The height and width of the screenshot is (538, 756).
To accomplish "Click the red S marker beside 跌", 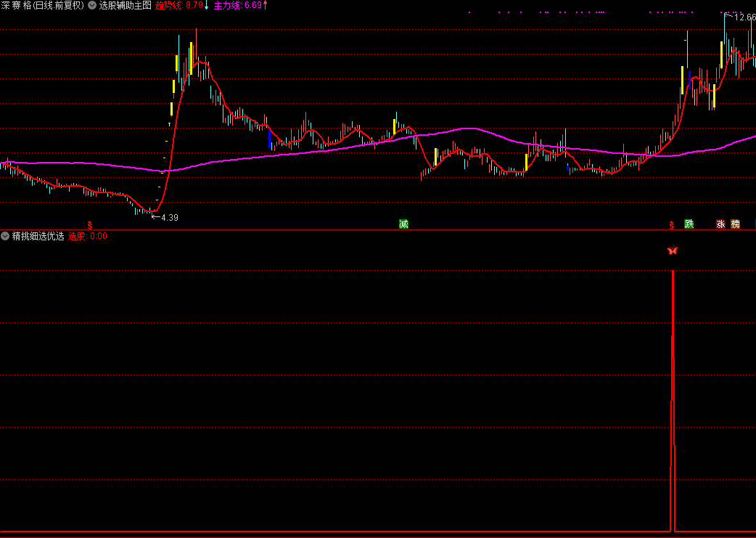I will click(x=672, y=225).
